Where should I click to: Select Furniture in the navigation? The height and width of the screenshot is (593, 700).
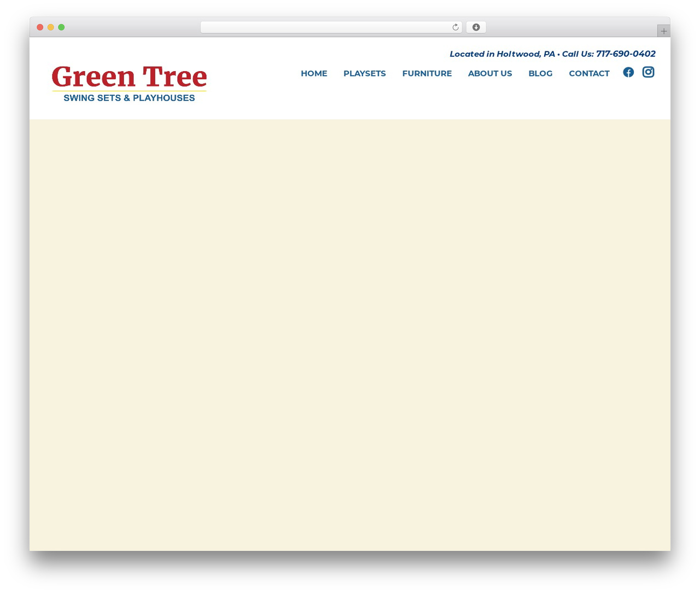427,73
